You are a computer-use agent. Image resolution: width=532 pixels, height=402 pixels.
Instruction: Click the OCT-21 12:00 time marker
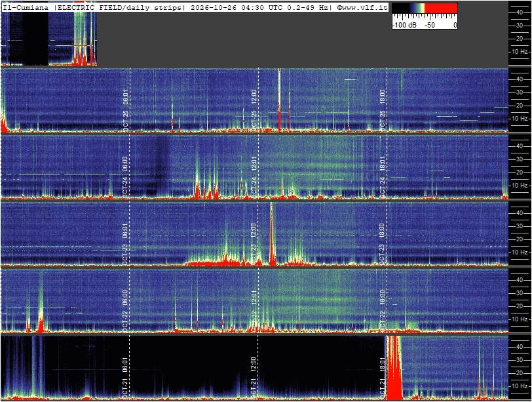click(254, 378)
